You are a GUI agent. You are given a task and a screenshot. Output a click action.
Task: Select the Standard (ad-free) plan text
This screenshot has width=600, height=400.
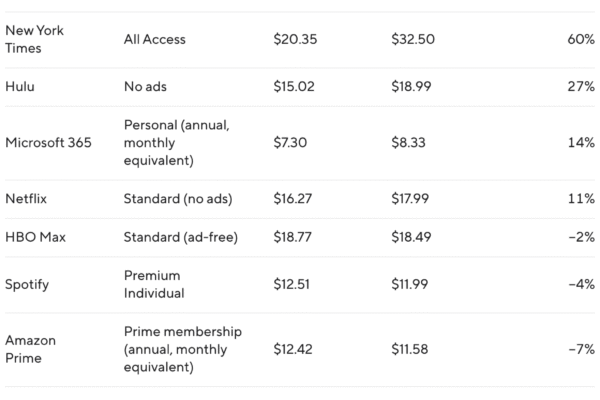[178, 239]
